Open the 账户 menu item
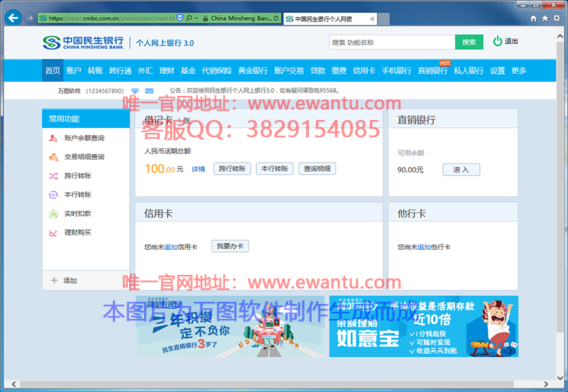This screenshot has width=568, height=392. (74, 70)
